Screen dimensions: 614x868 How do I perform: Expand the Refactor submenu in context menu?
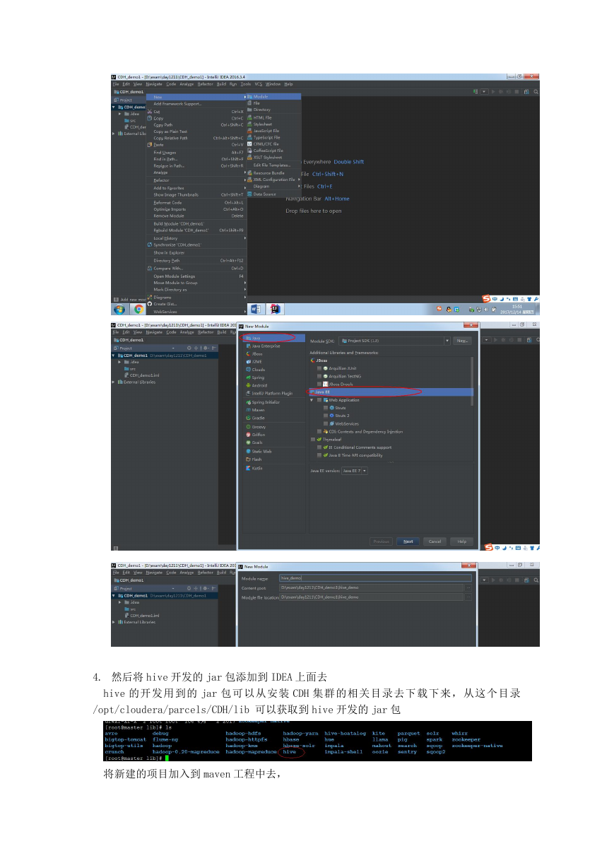click(x=196, y=180)
